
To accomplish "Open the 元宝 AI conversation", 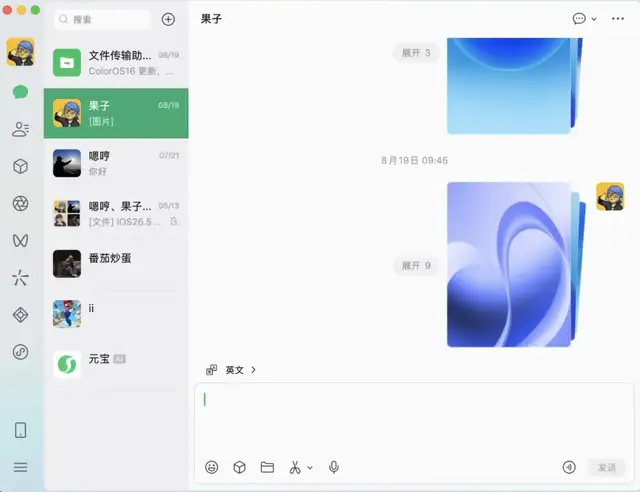I will tap(116, 364).
